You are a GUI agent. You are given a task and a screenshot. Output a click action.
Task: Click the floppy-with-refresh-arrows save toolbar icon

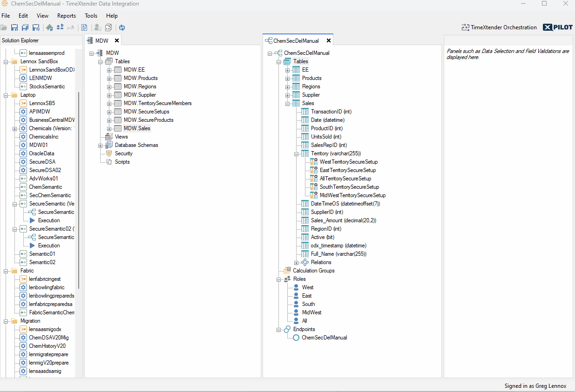coord(36,27)
